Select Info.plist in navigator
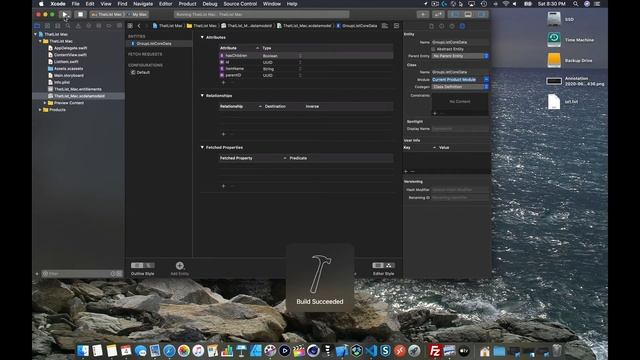 [62, 82]
